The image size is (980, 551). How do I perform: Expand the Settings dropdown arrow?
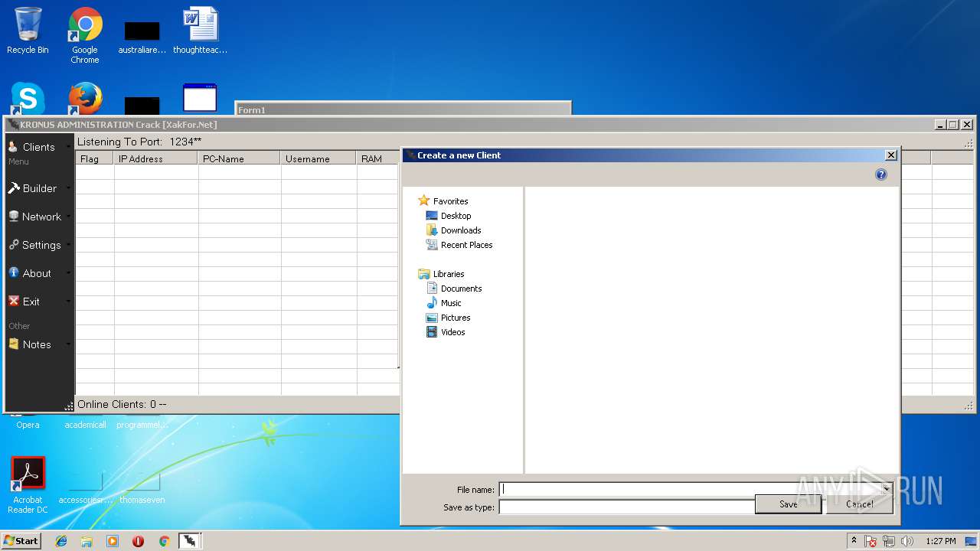tap(68, 245)
